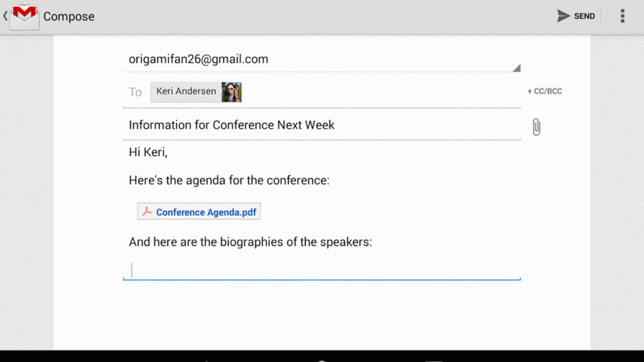Place cursor on the empty last body line

[322, 270]
